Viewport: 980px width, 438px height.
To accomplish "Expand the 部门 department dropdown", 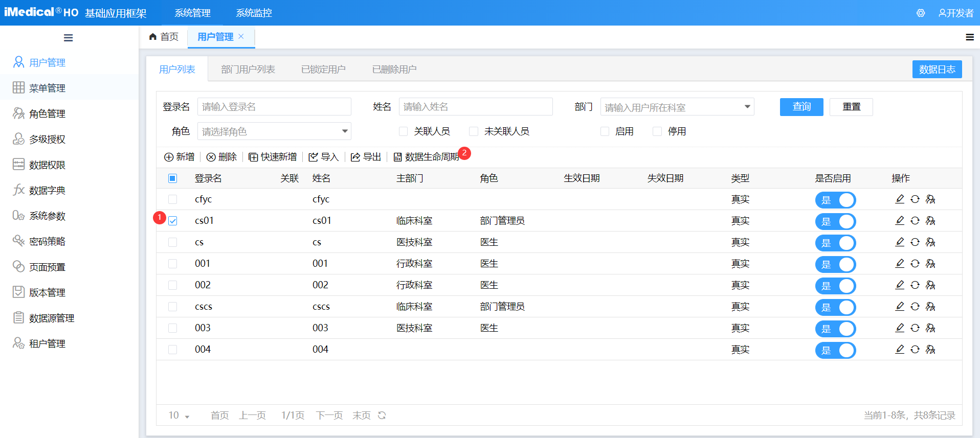I will click(x=747, y=107).
